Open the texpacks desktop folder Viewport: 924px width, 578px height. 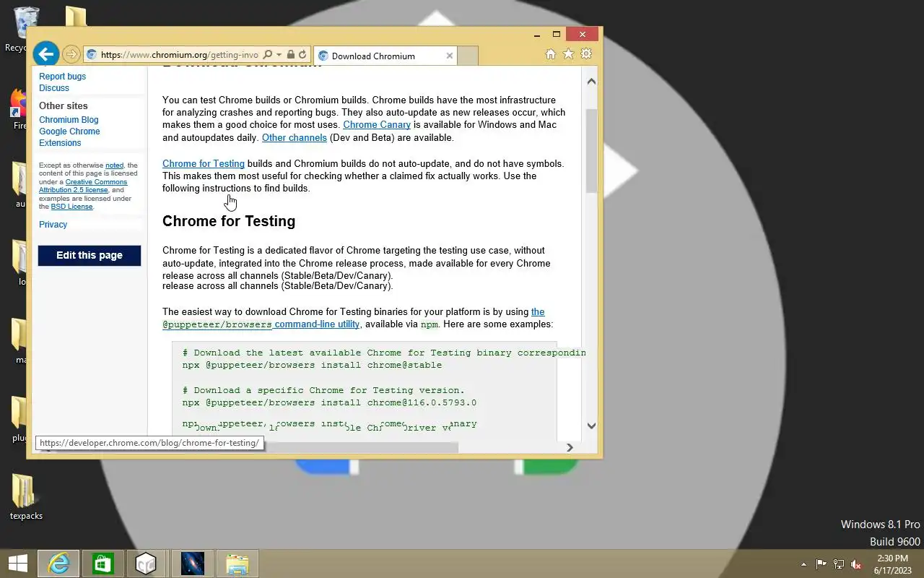coord(26,497)
